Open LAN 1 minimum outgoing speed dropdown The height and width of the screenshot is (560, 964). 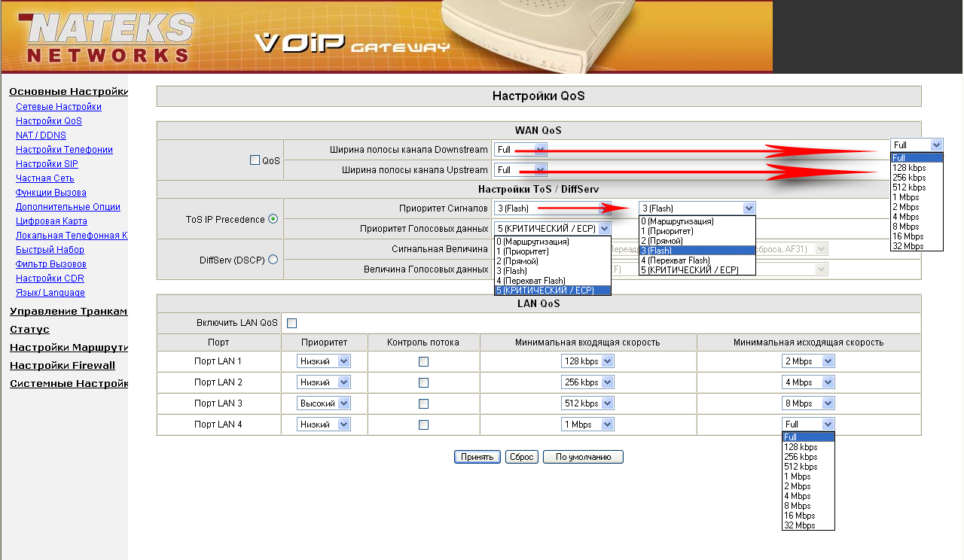pyautogui.click(x=809, y=361)
